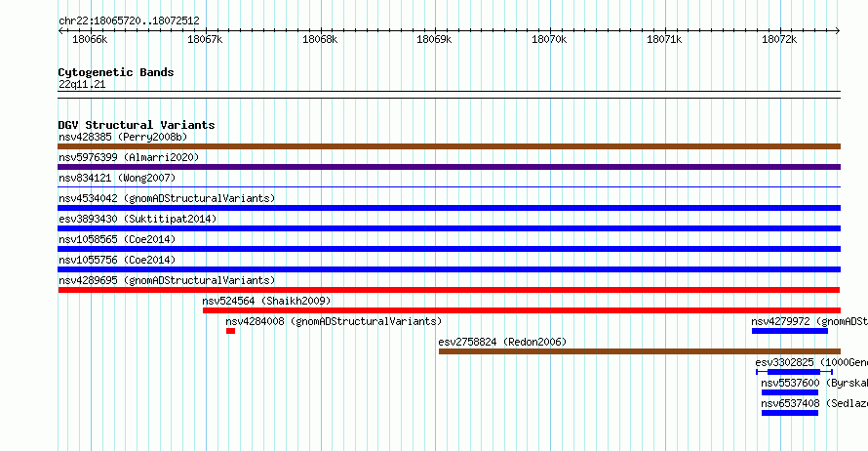Click the small red nsv4284008 variant block

(230, 331)
